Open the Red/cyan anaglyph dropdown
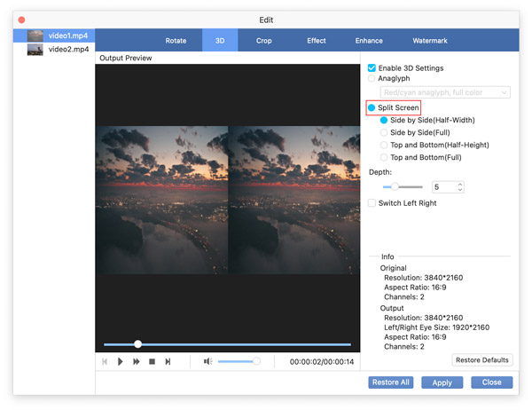 445,92
